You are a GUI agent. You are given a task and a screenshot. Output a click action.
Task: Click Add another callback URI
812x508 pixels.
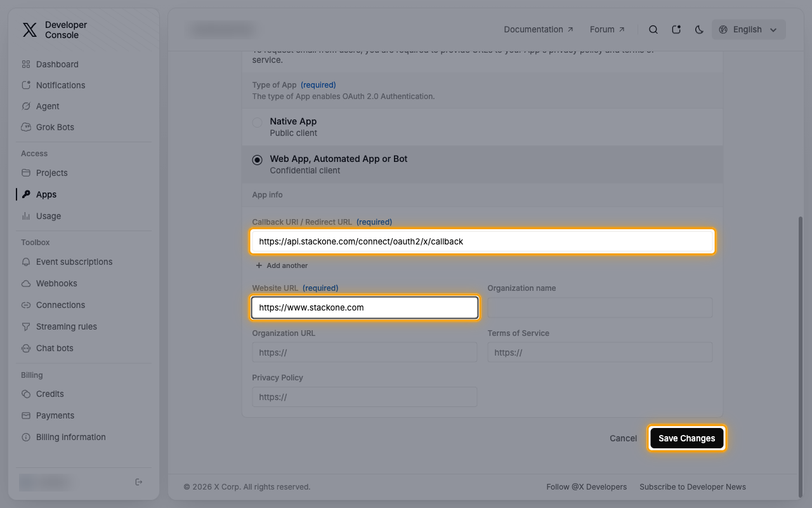(282, 265)
